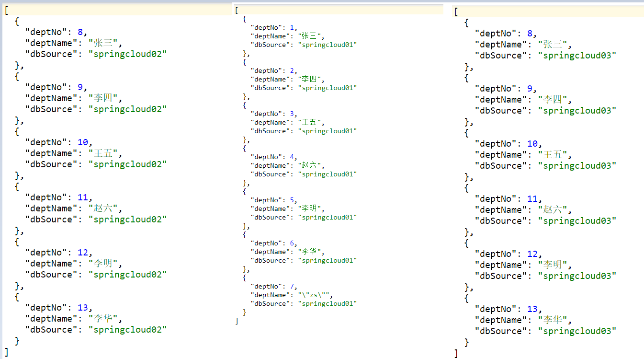Click deptNo value 9 in springcloud03 list
This screenshot has width=644, height=359.
(530, 89)
